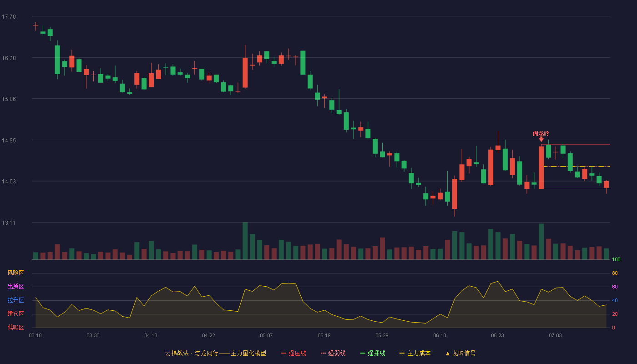Toggle the 强撑线 legend entry
This screenshot has width=637, height=364.
(x=373, y=353)
